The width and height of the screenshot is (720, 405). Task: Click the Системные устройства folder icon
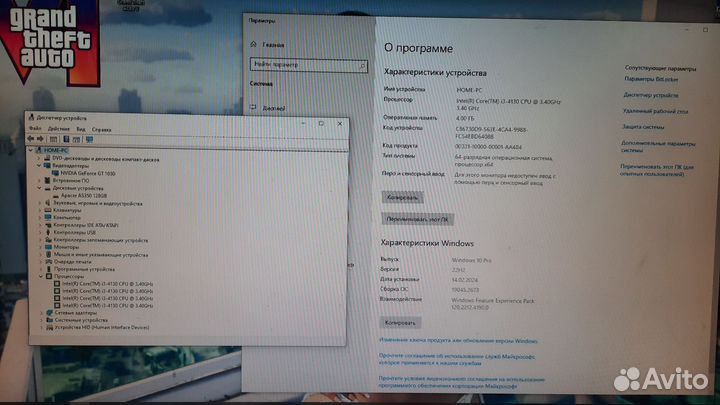(50, 320)
